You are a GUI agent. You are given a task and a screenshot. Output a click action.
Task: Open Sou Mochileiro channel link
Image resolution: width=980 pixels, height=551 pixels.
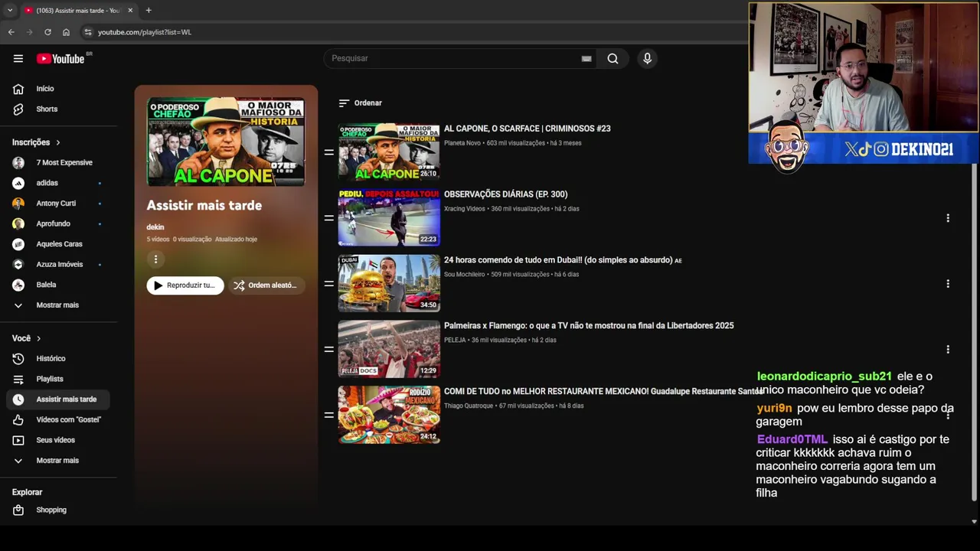465,274
